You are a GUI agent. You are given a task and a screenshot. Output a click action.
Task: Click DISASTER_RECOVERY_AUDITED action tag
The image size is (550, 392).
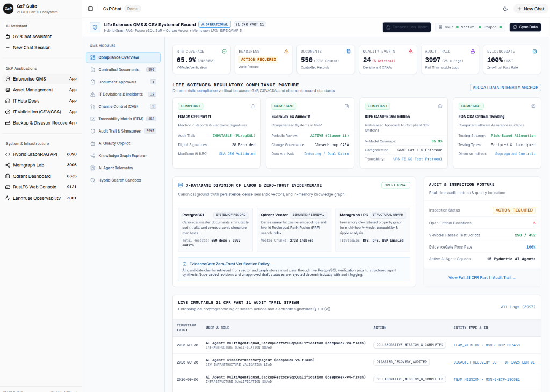click(x=402, y=362)
